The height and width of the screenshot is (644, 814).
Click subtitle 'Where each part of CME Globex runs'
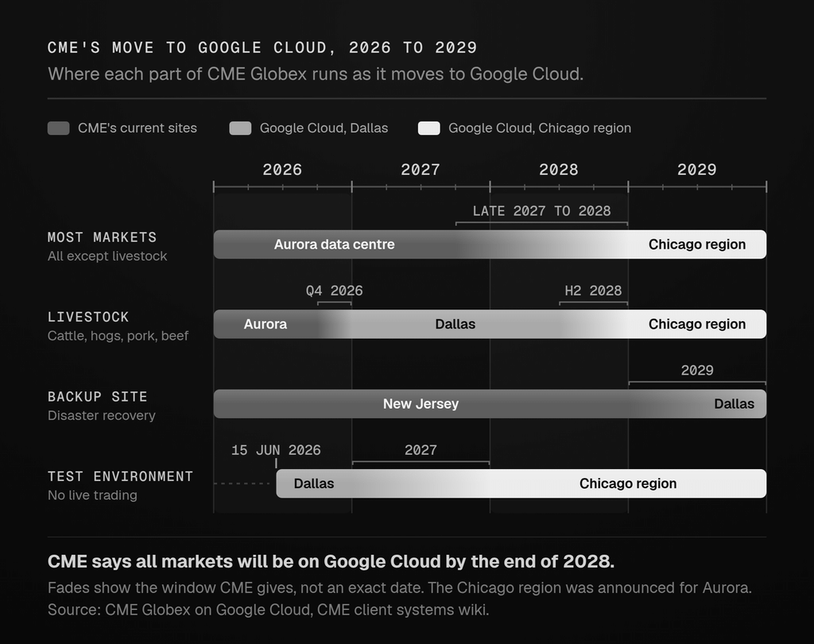pos(316,74)
